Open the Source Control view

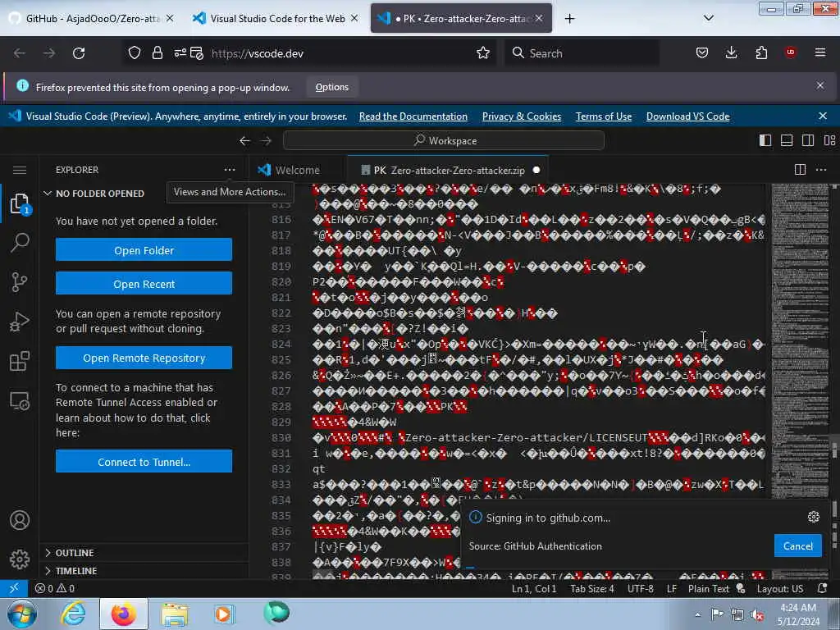(x=20, y=282)
